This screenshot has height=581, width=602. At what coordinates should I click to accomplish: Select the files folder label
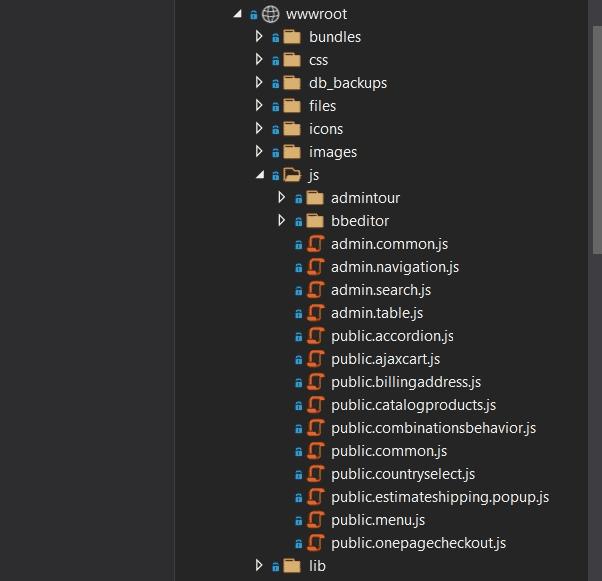pos(322,106)
